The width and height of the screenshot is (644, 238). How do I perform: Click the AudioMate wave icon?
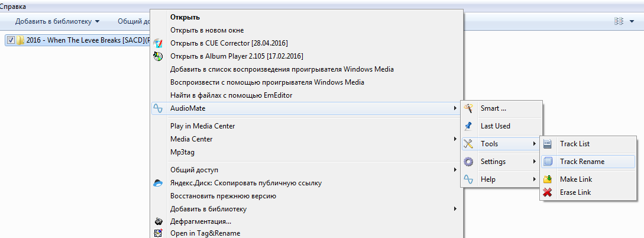(158, 108)
